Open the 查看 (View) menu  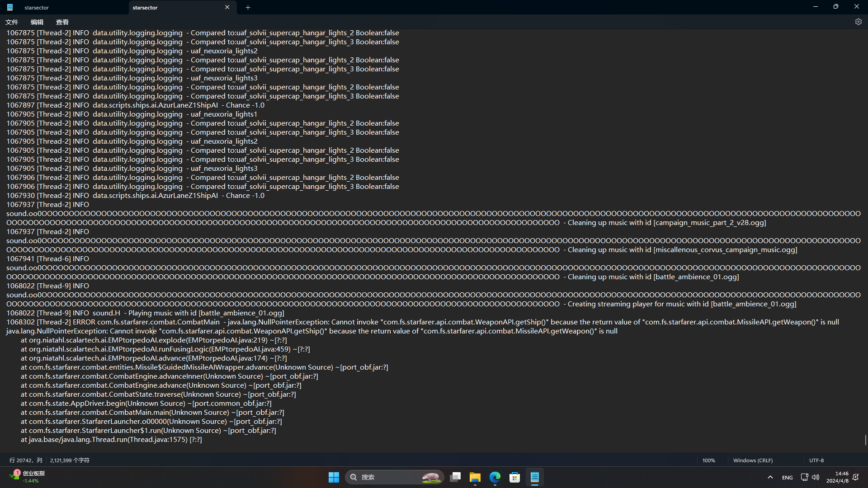coord(62,22)
